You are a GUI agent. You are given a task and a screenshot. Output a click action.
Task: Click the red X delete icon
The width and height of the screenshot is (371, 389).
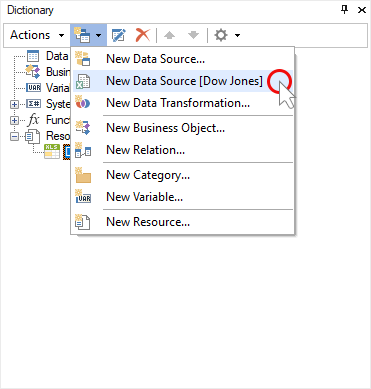pyautogui.click(x=143, y=35)
